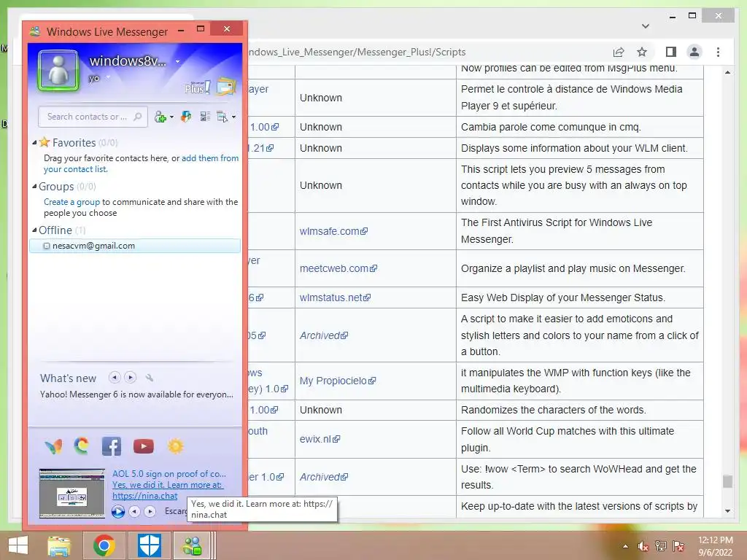Viewport: 747px width, 560px height.
Task: Select offline contact nesacvm@gmail.com
Action: tap(135, 246)
